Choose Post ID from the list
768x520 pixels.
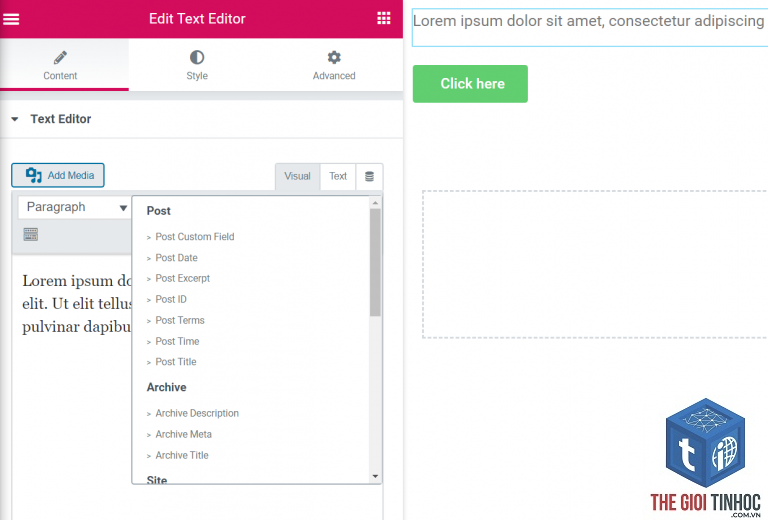click(x=171, y=300)
